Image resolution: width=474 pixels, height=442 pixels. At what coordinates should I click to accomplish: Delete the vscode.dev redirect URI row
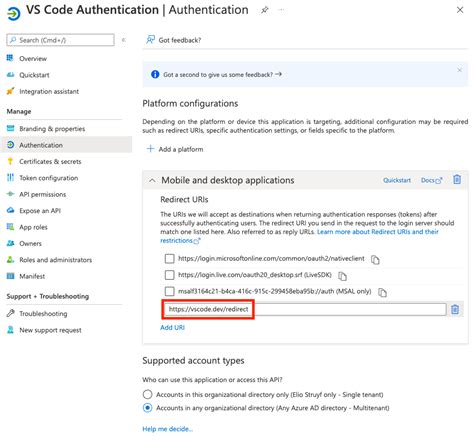pos(455,309)
